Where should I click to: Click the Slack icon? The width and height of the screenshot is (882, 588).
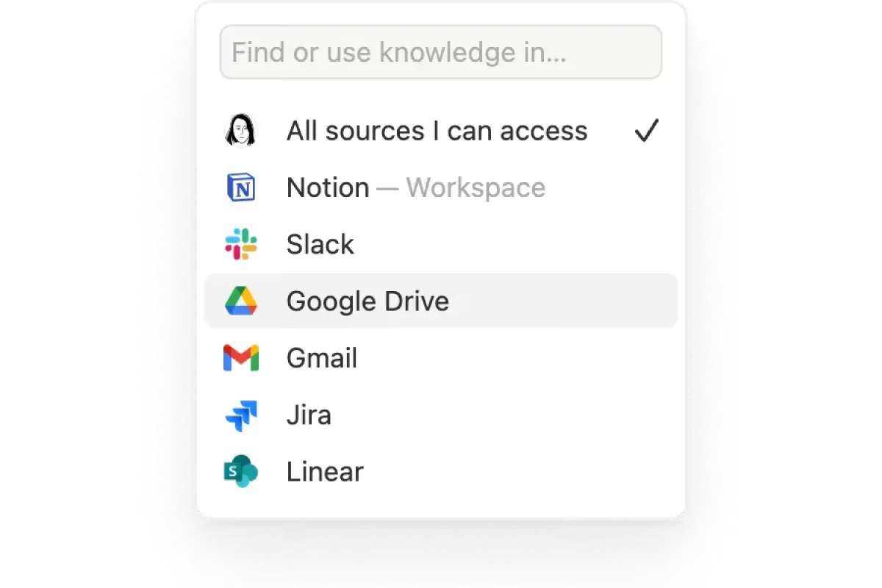pos(240,244)
